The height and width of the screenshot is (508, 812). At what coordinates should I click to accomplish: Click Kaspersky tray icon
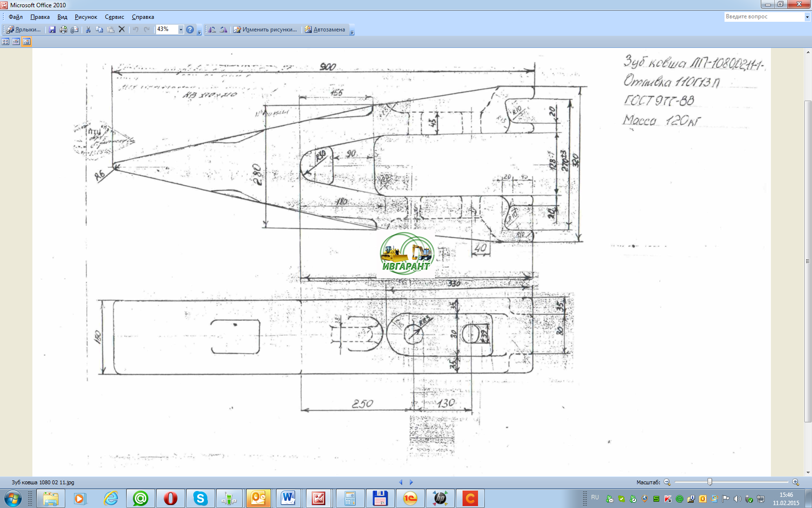point(668,499)
